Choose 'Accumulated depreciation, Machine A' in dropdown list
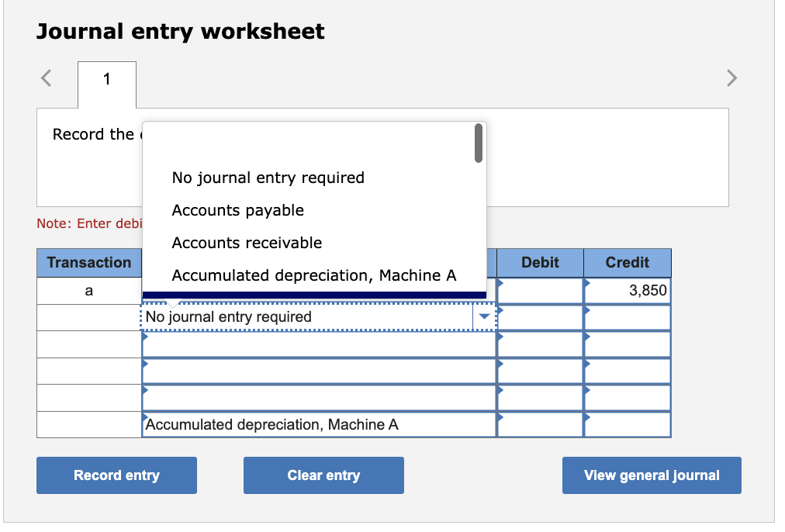 click(x=314, y=275)
